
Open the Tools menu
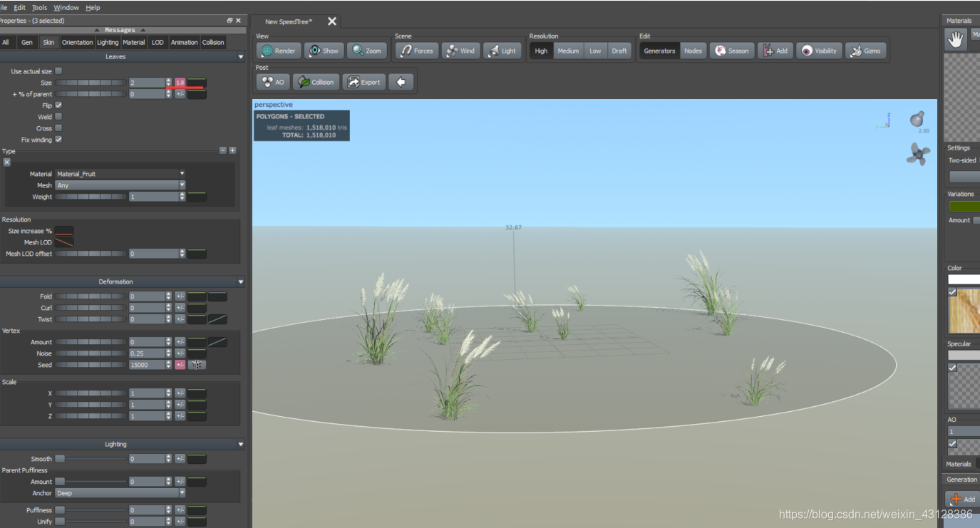39,7
